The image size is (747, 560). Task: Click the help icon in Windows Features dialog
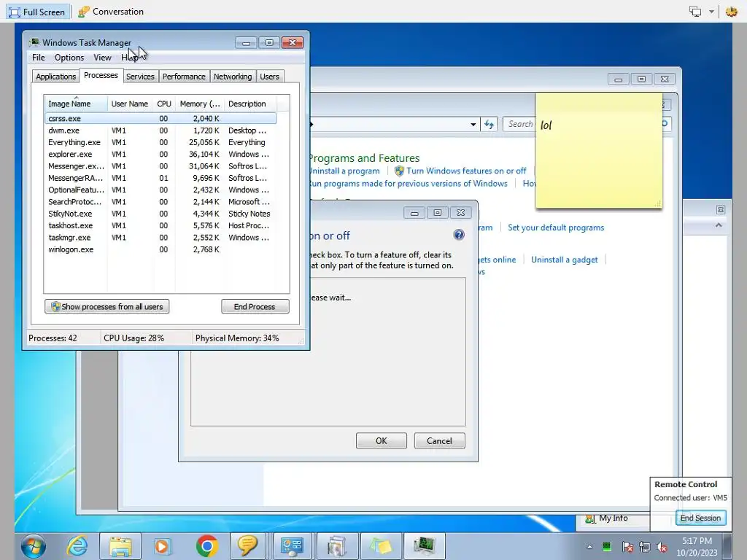click(x=459, y=235)
